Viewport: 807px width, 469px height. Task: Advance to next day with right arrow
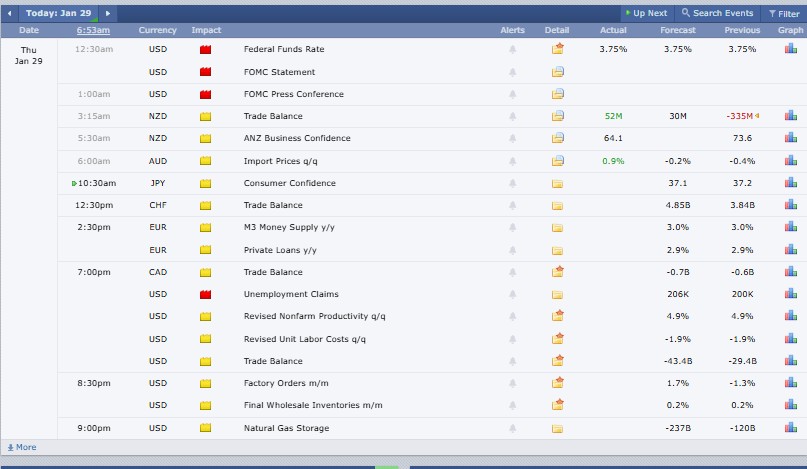[x=107, y=13]
